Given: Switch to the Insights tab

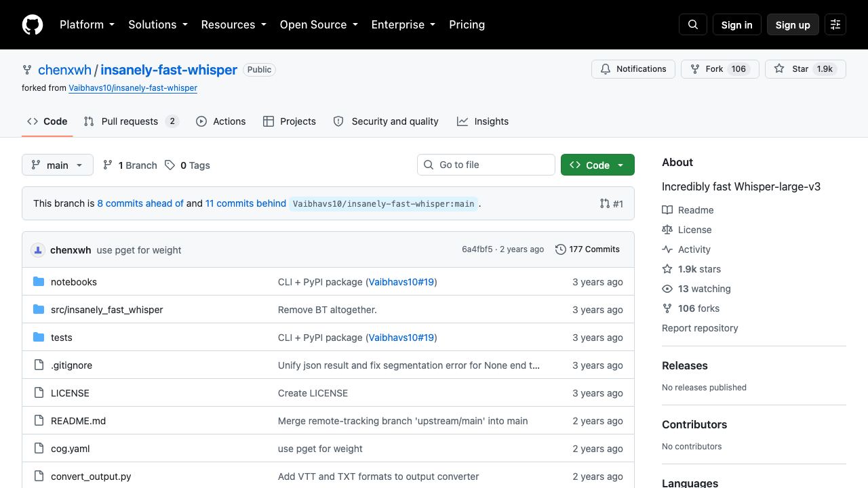Looking at the screenshot, I should coord(483,121).
